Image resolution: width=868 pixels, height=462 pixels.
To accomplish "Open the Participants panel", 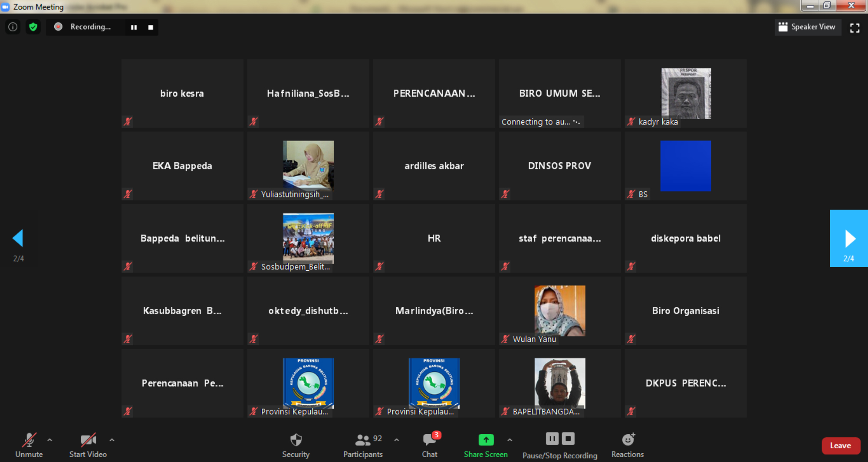I will (x=362, y=445).
